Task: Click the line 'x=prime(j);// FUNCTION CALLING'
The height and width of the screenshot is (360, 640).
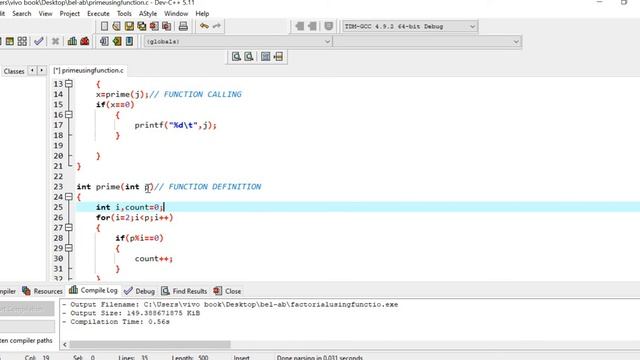Action: [x=169, y=94]
